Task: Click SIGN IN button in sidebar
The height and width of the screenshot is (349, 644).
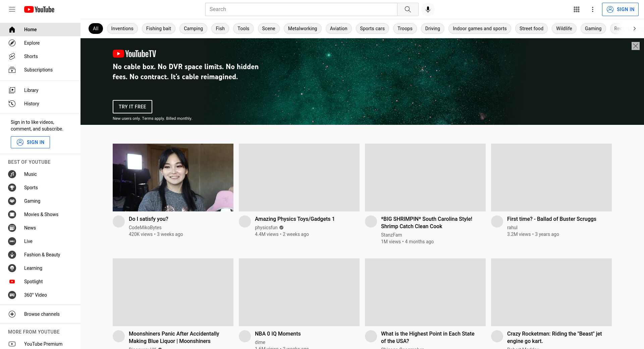Action: (x=30, y=142)
